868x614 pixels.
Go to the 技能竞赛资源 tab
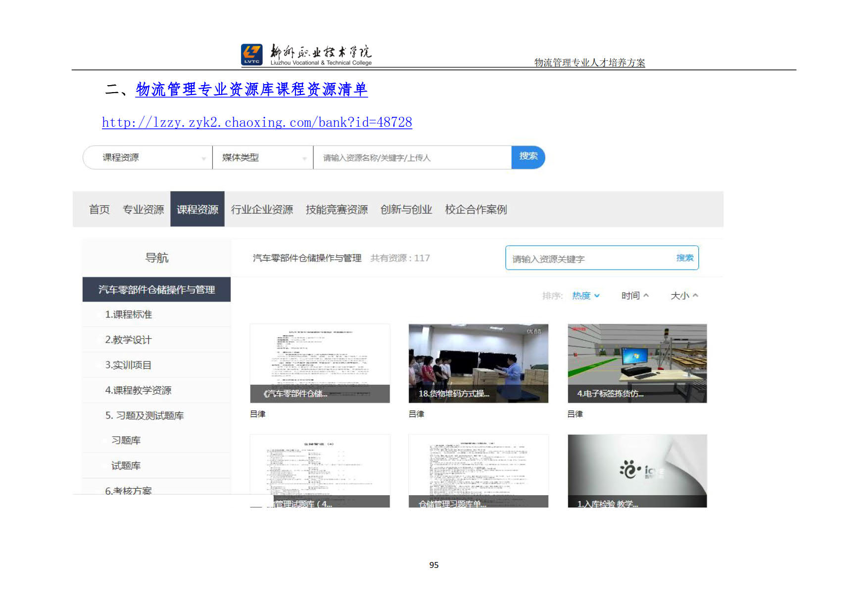[337, 209]
